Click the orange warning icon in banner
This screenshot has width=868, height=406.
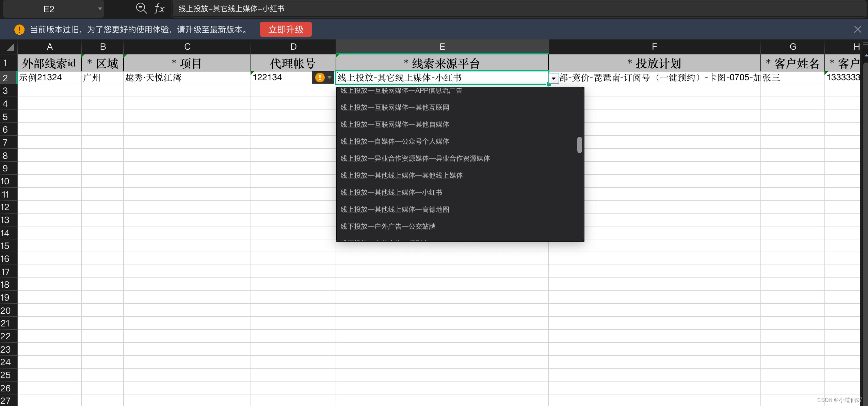(19, 30)
